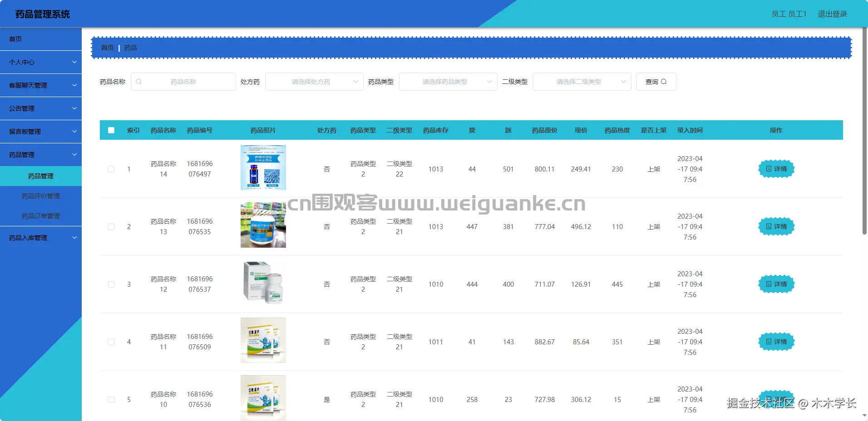The image size is (868, 421).
Task: Click the 录入时间 column header
Action: pos(690,130)
